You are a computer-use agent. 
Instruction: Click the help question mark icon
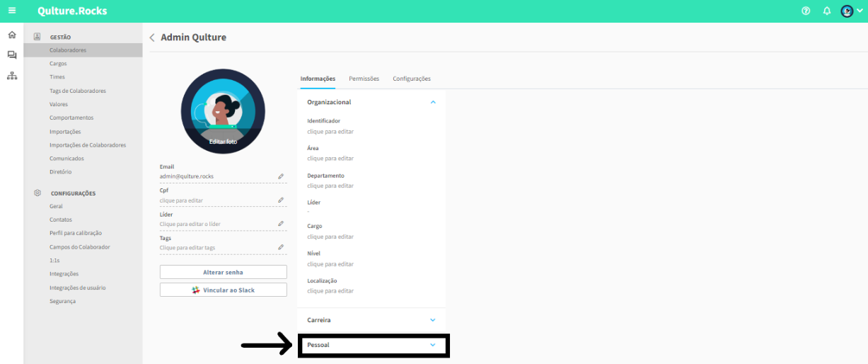pyautogui.click(x=806, y=11)
